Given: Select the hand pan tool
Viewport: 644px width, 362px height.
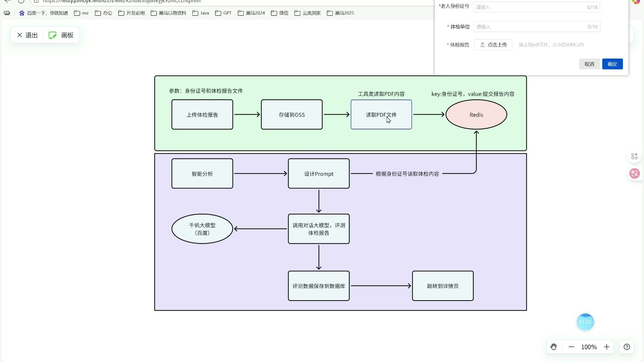Looking at the screenshot, I should pyautogui.click(x=553, y=347).
